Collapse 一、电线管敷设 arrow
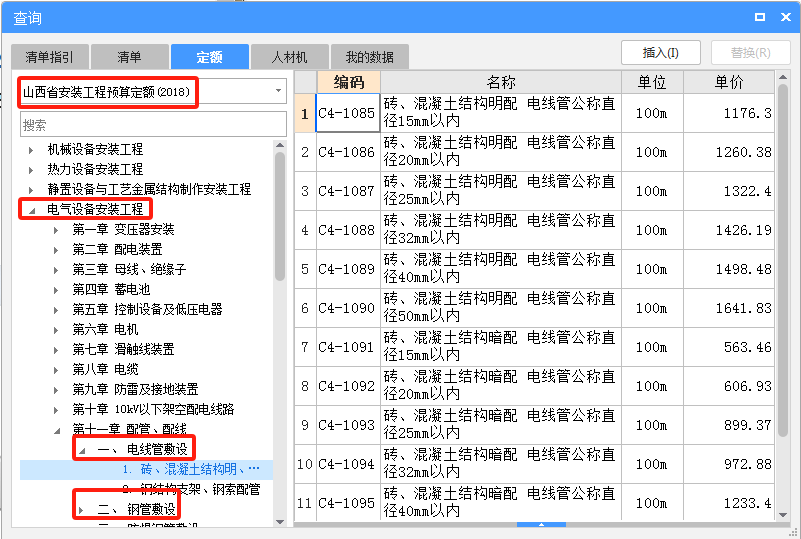The height and width of the screenshot is (539, 801). coord(82,450)
